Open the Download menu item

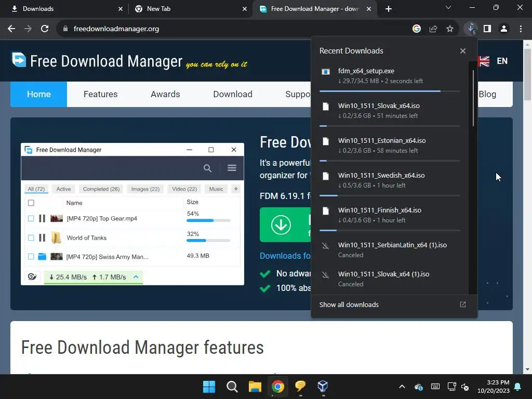point(233,94)
